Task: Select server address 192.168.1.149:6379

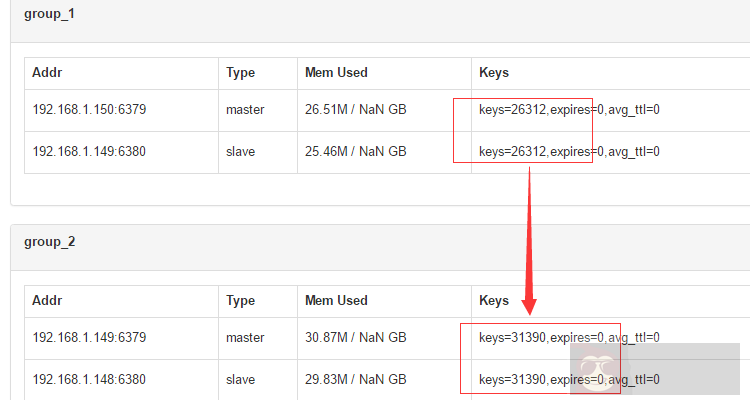Action: tap(89, 338)
